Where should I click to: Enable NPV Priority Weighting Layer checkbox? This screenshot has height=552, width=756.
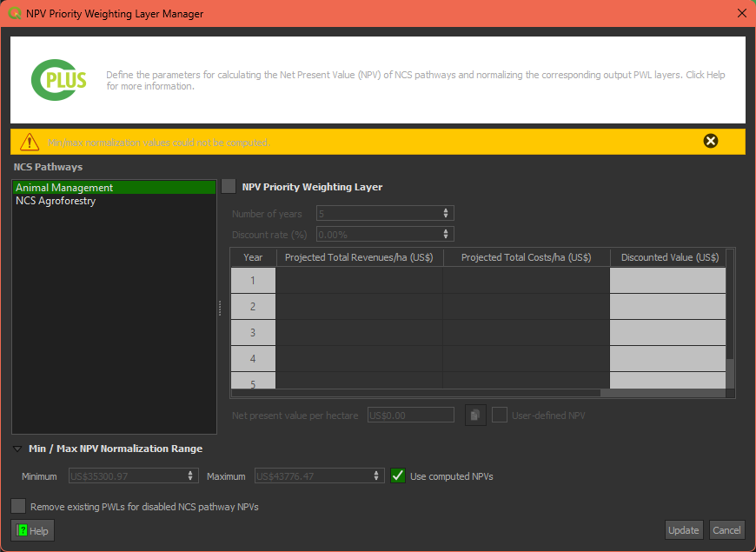point(229,187)
